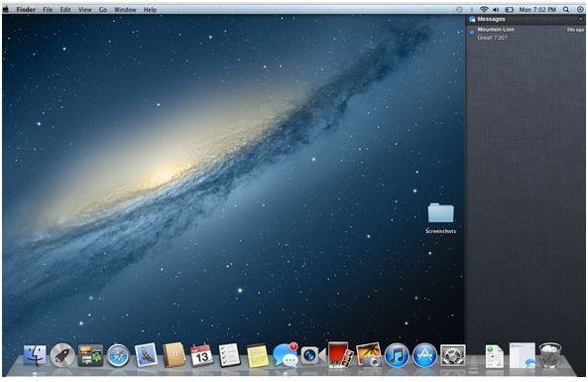Launch Launchpad rocket icon in Dock
This screenshot has height=382, width=588.
point(62,355)
